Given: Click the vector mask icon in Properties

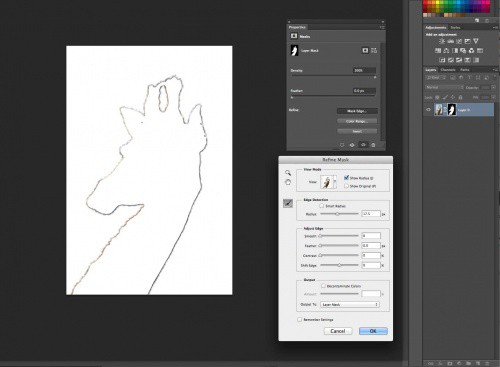Looking at the screenshot, I should [x=374, y=50].
